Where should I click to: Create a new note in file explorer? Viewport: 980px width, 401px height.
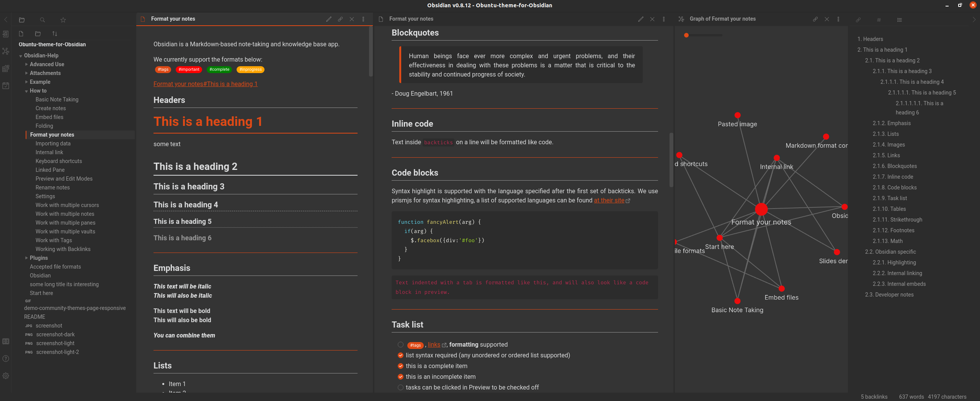pos(21,34)
